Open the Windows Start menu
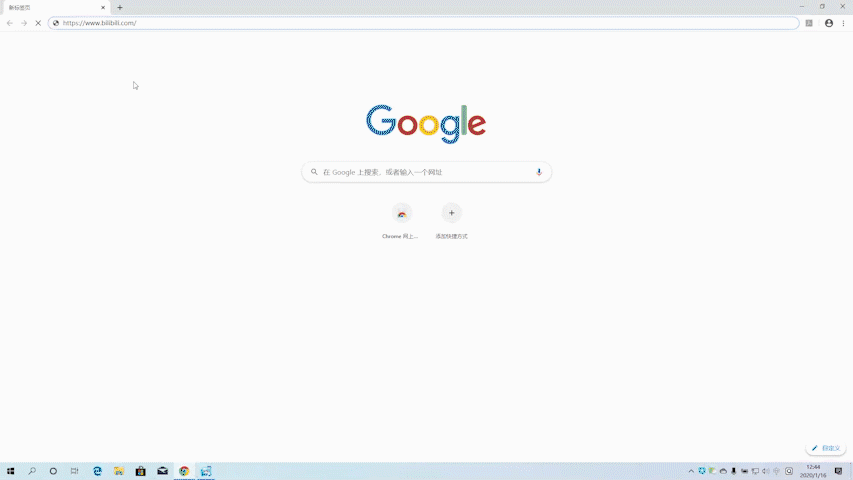853x480 pixels. 10,471
